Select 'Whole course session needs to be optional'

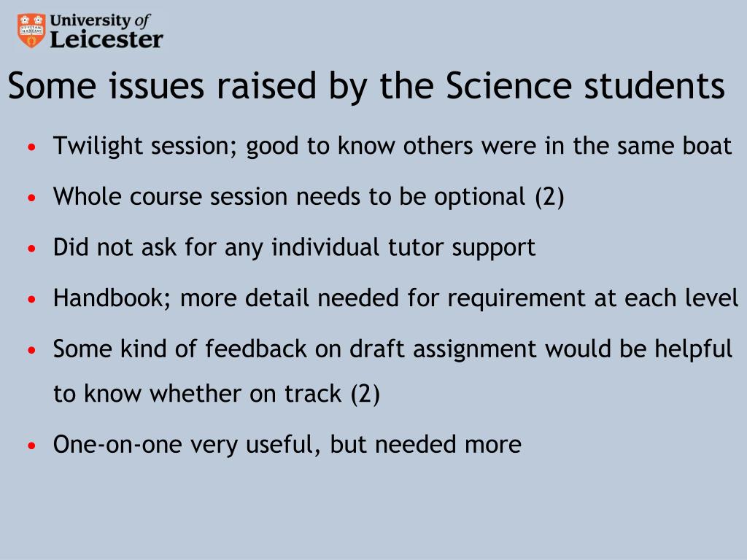click(x=289, y=196)
